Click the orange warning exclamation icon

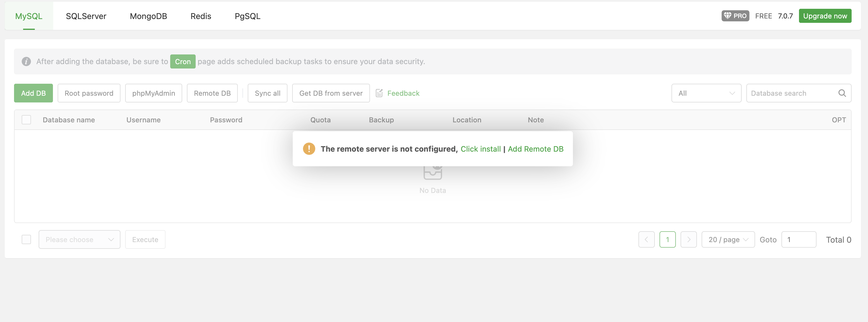click(x=309, y=149)
